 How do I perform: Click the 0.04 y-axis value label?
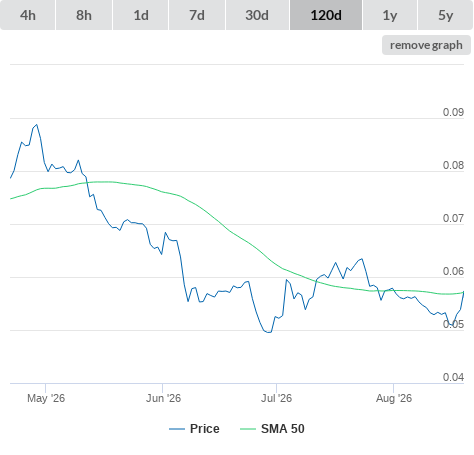point(453,377)
